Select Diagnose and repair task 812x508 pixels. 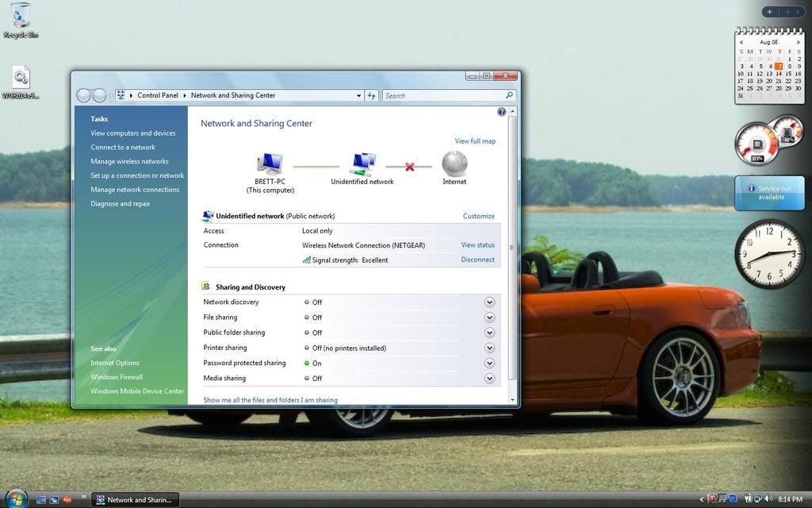click(x=120, y=204)
